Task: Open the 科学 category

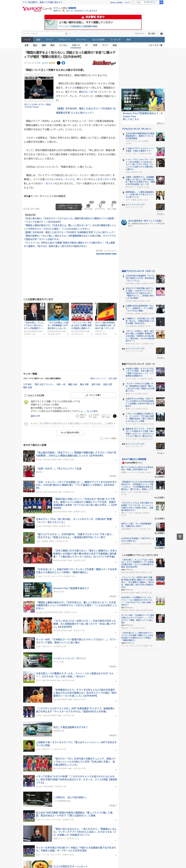Action: (95, 45)
